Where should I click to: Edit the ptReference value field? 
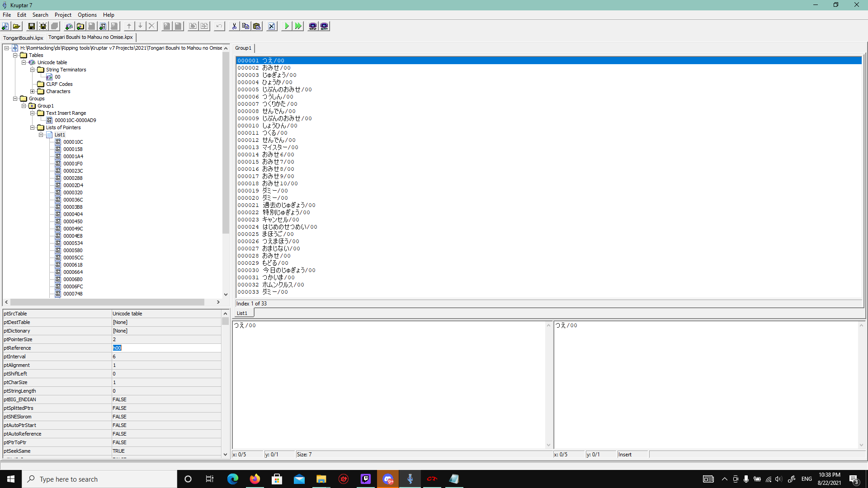pos(166,348)
